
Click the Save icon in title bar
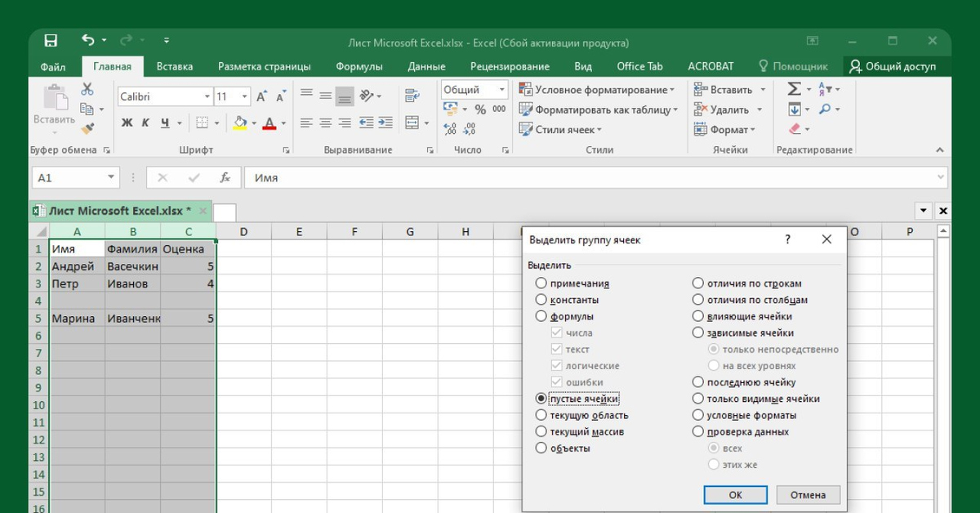click(51, 41)
